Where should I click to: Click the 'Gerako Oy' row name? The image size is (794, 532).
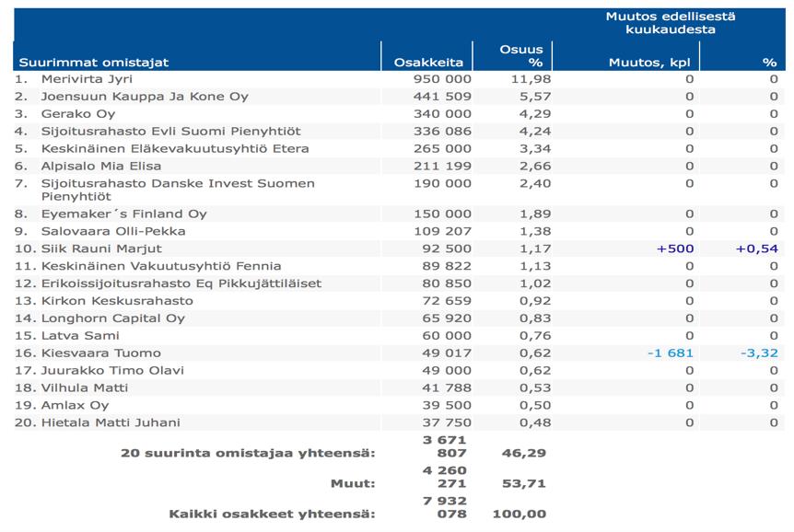[x=78, y=114]
